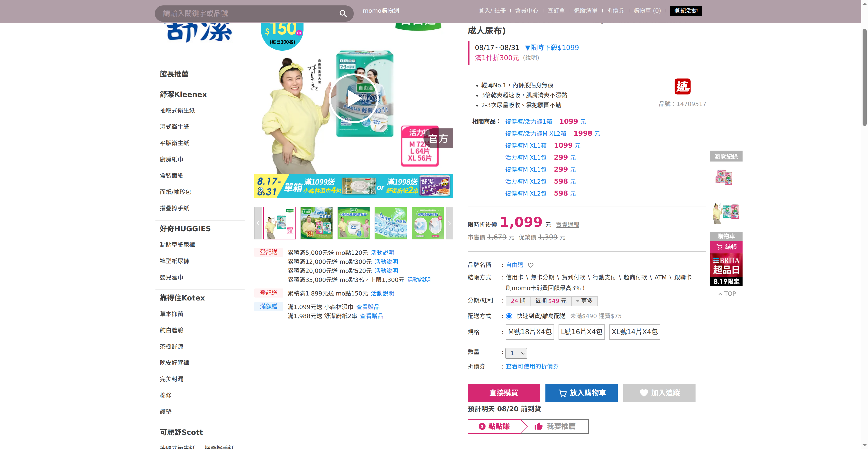Viewport: 868px width, 449px height.
Task: Click the 24 期 installment option
Action: click(x=518, y=301)
